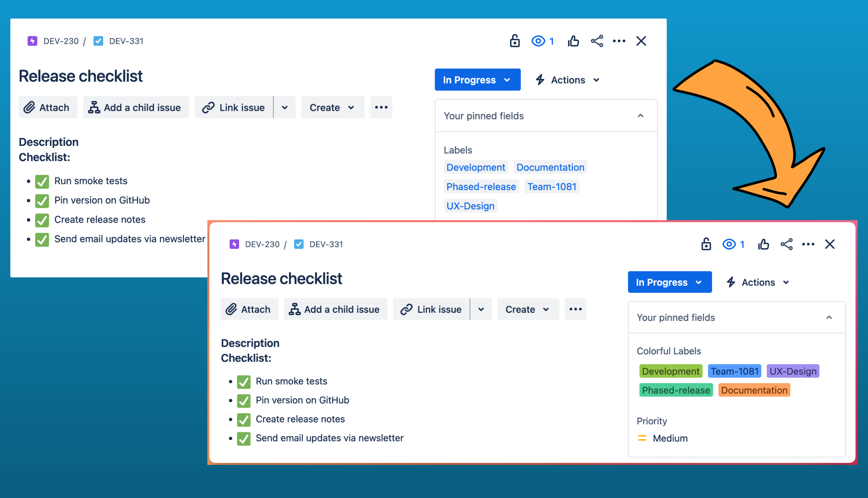Toggle the watch eye icon in the front window
Image resolution: width=868 pixels, height=498 pixels.
point(729,244)
